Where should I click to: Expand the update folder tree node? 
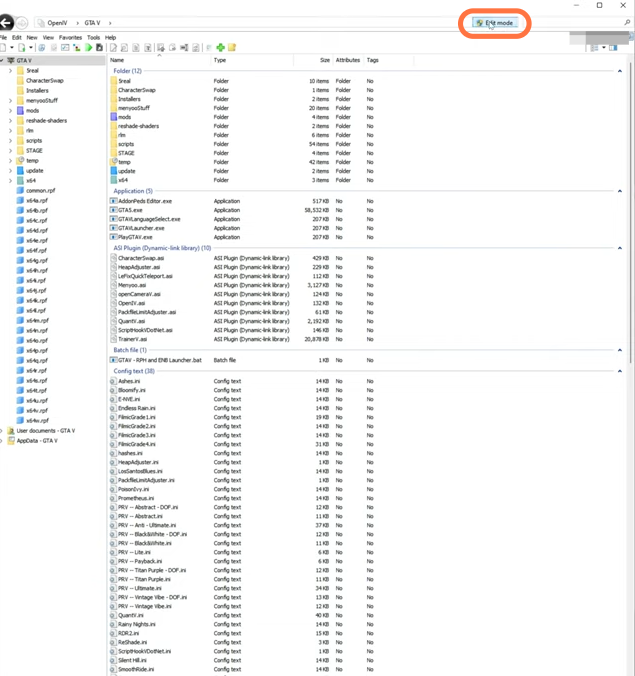[x=10, y=171]
